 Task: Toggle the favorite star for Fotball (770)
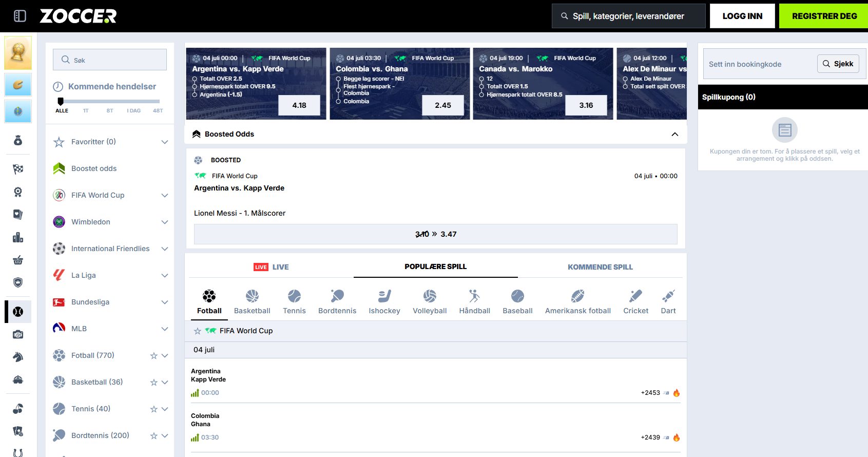click(153, 355)
